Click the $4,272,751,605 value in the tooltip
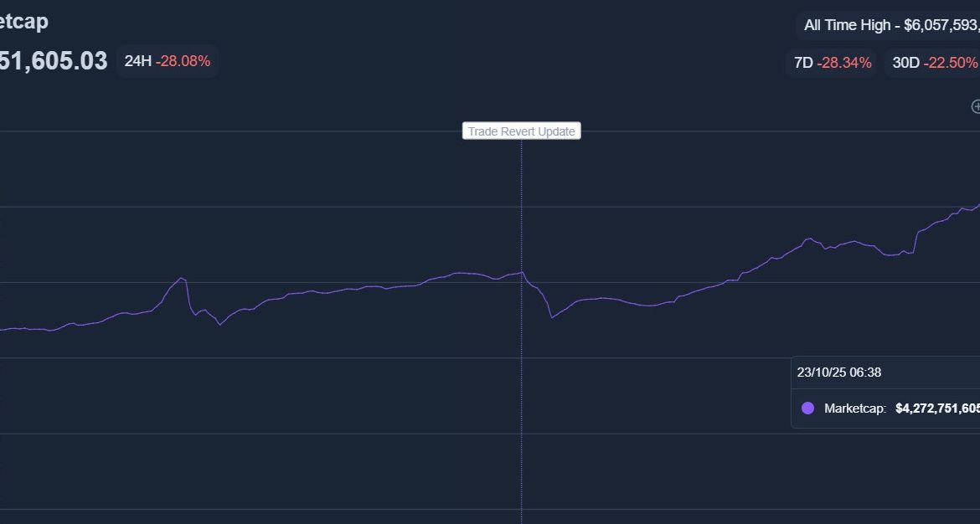 pos(936,408)
